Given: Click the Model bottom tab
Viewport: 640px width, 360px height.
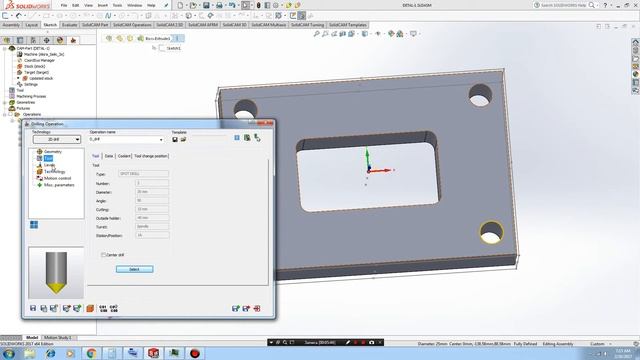Looking at the screenshot, I should point(32,338).
